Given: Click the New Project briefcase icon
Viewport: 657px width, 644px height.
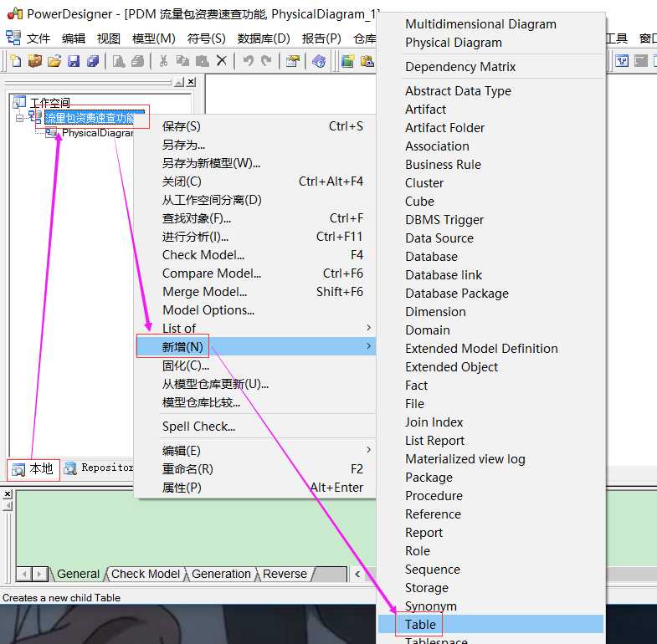Looking at the screenshot, I should tap(35, 61).
